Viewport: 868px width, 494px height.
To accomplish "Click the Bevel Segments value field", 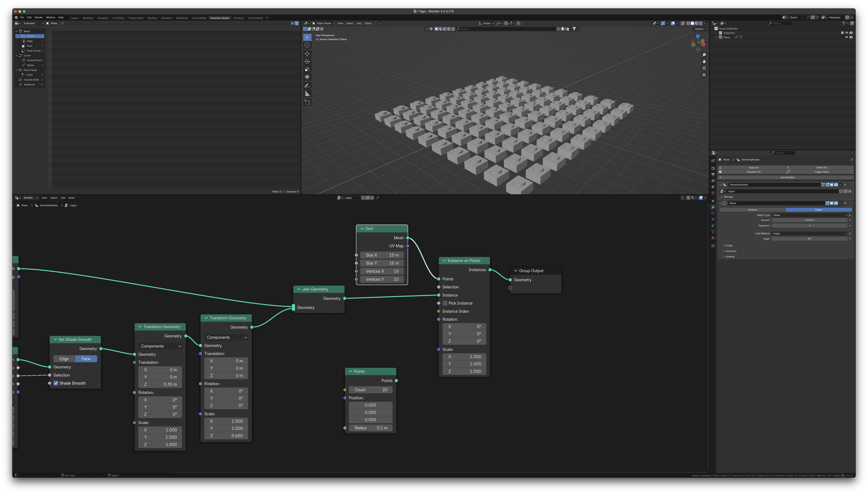I will (810, 226).
